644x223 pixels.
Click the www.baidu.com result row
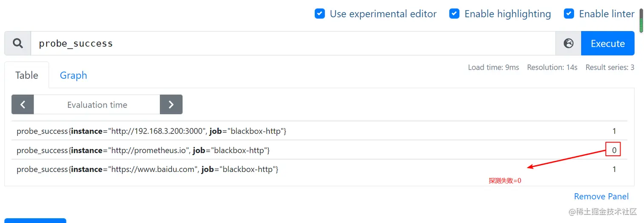[x=147, y=169]
